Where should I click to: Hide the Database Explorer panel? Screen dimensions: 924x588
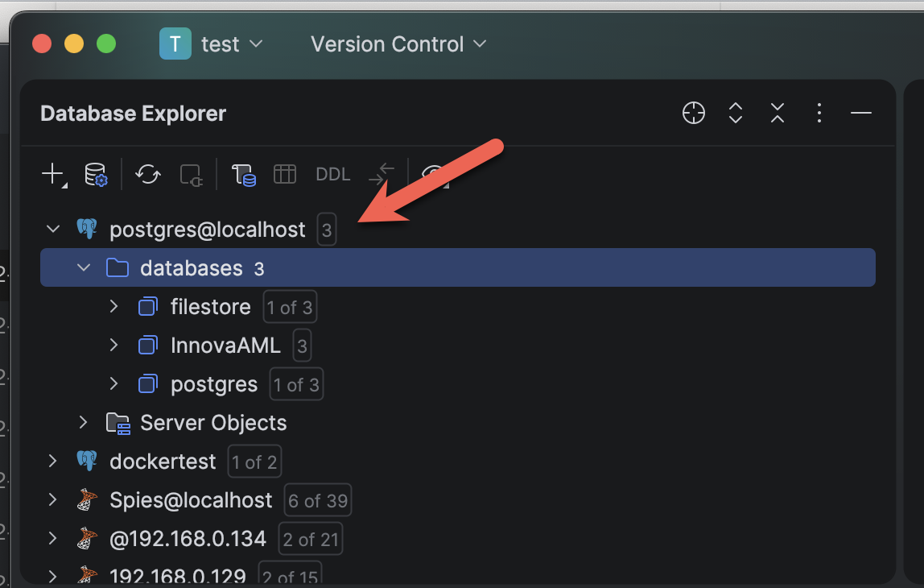tap(861, 114)
